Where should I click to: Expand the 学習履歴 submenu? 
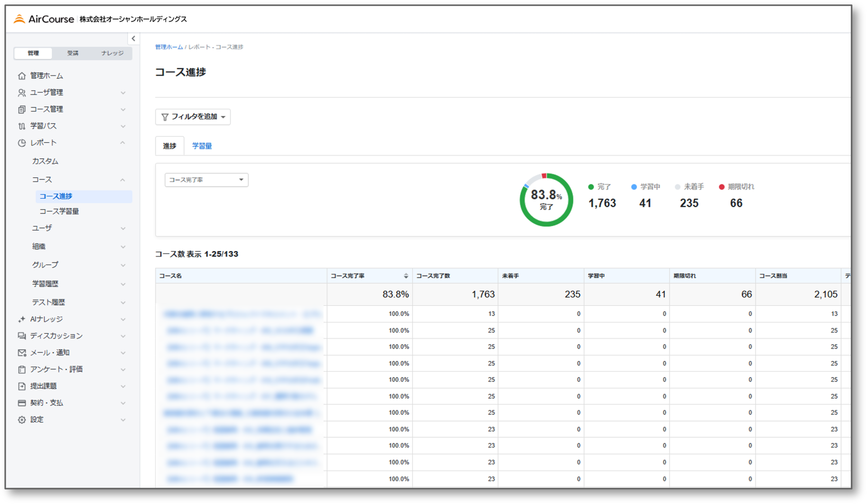tap(123, 284)
